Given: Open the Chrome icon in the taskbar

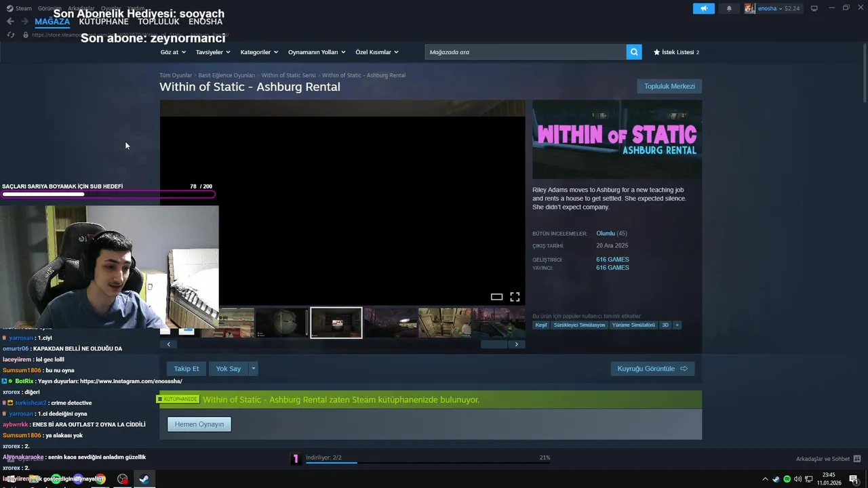Looking at the screenshot, I should click(x=100, y=479).
